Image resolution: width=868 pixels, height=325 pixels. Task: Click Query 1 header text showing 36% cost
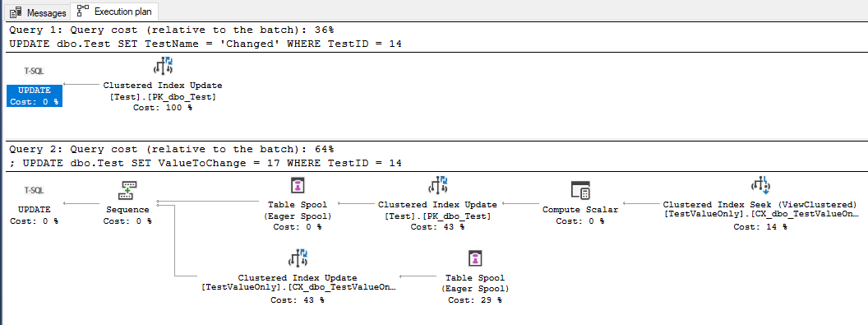(172, 30)
